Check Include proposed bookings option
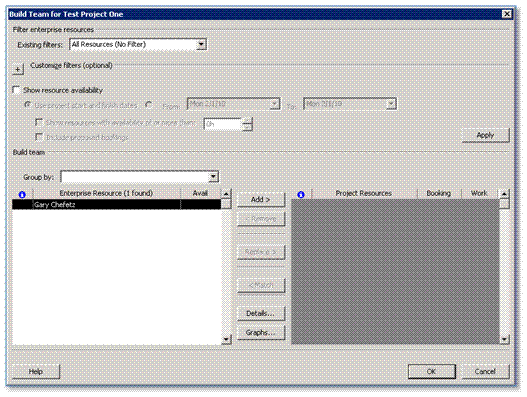 click(39, 137)
